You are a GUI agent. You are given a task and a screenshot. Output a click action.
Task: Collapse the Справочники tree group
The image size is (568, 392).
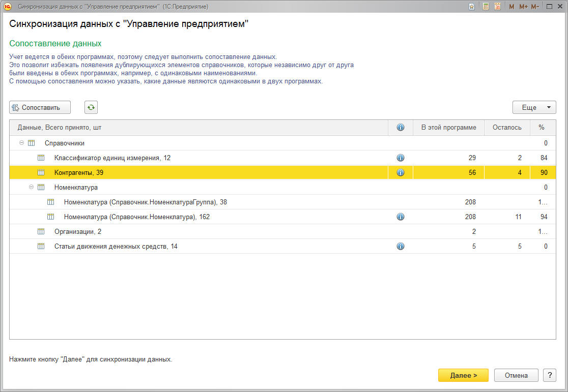(21, 143)
